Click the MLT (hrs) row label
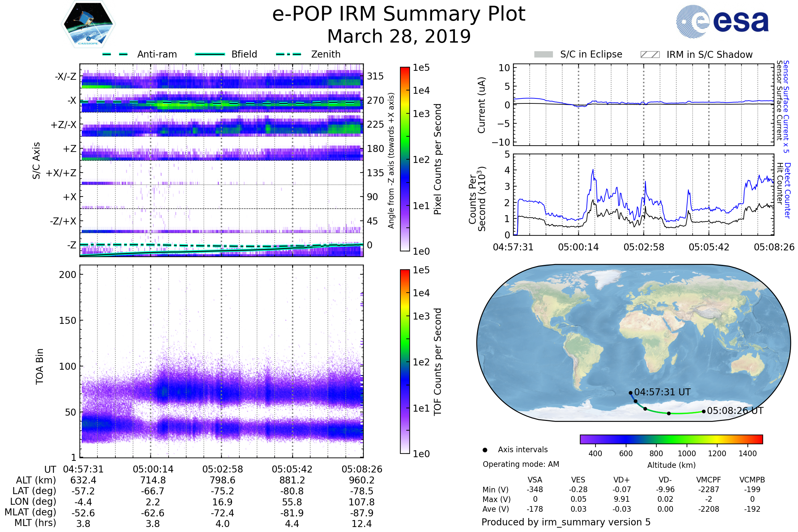 [35, 523]
